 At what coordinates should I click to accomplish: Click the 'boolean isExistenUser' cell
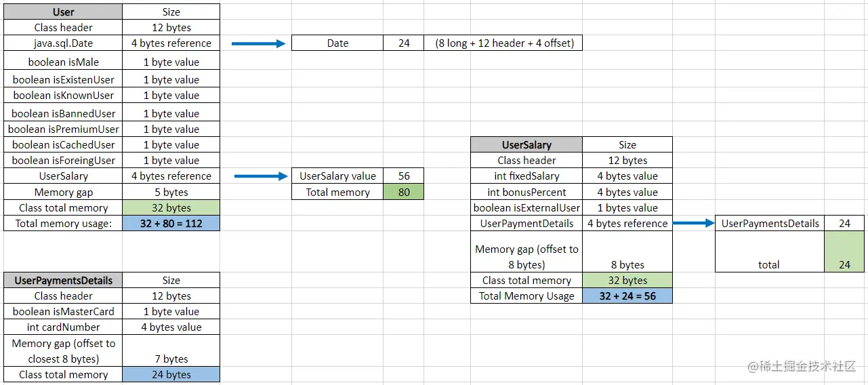coord(63,79)
